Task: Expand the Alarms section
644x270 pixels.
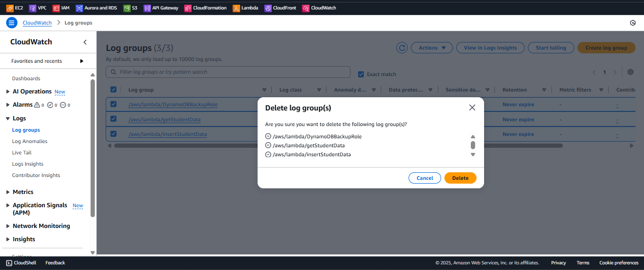Action: (8, 105)
